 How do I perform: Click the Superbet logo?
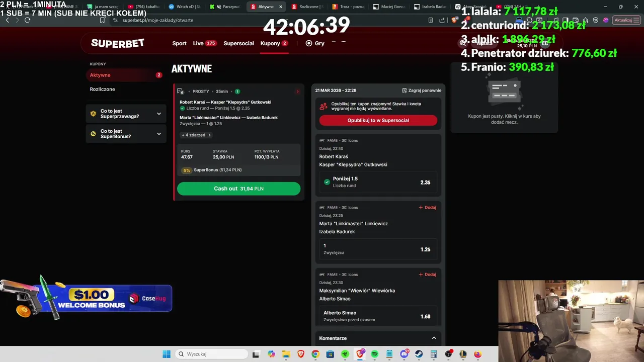118,43
